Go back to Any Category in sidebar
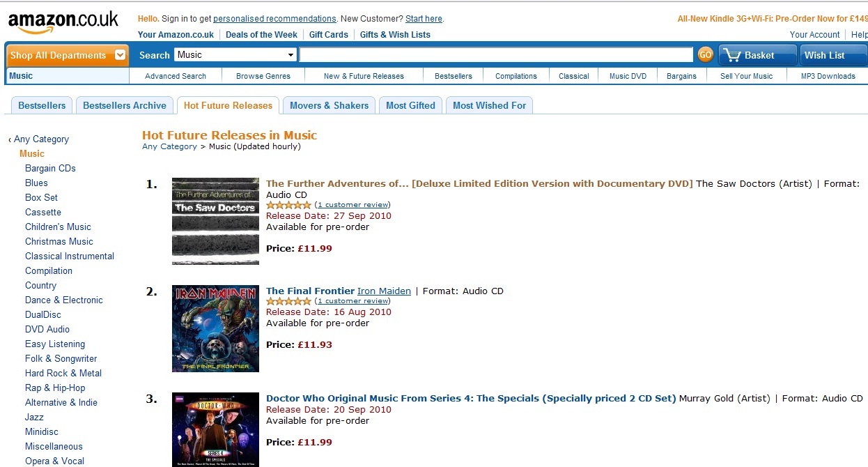The image size is (868, 467). pos(41,139)
